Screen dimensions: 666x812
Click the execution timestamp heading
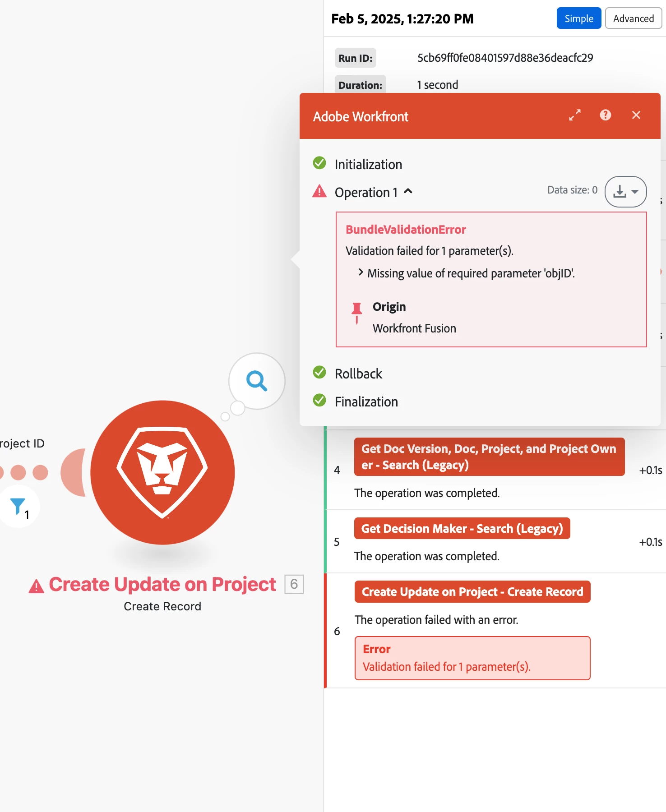click(x=402, y=18)
